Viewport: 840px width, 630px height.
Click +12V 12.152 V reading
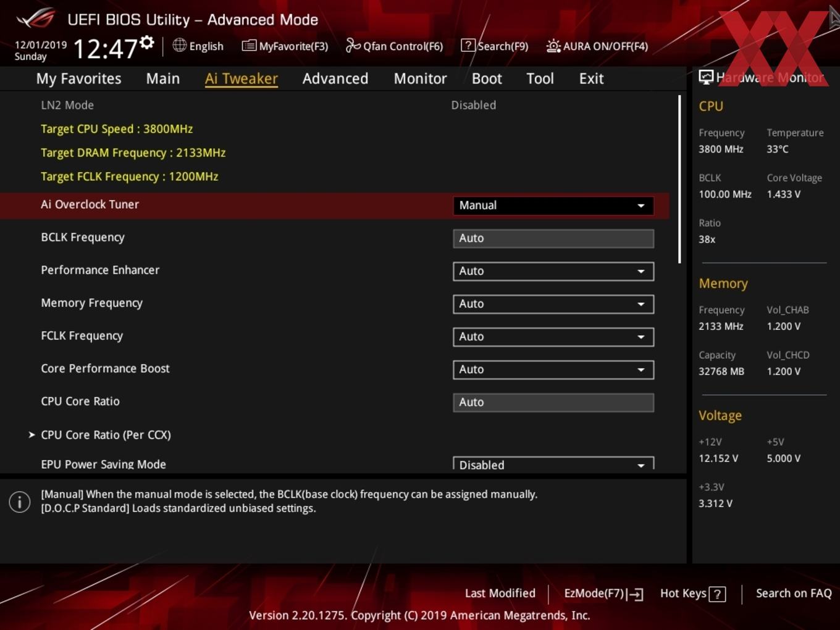pyautogui.click(x=718, y=458)
